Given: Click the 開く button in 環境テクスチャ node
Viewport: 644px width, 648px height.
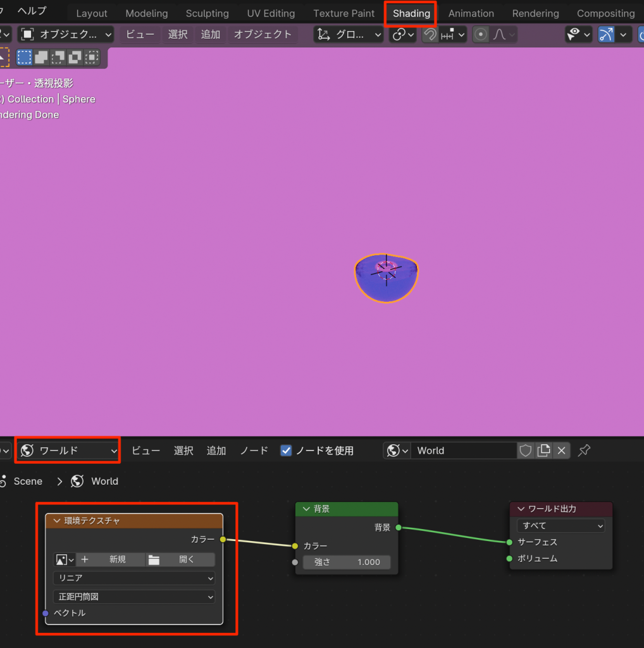Looking at the screenshot, I should (180, 559).
